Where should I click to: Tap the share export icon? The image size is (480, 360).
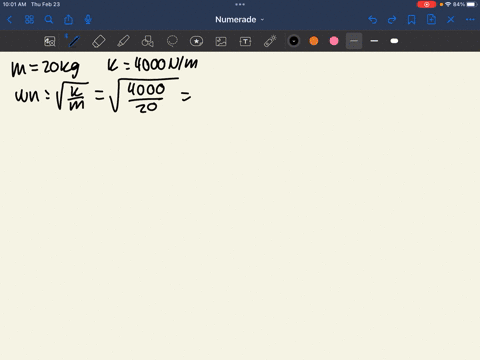[x=68, y=20]
